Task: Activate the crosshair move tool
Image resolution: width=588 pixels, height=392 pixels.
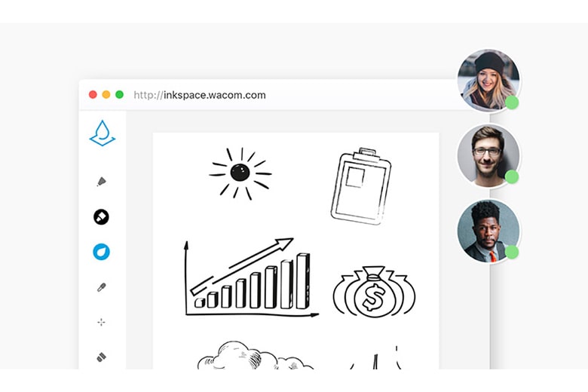Action: tap(101, 322)
